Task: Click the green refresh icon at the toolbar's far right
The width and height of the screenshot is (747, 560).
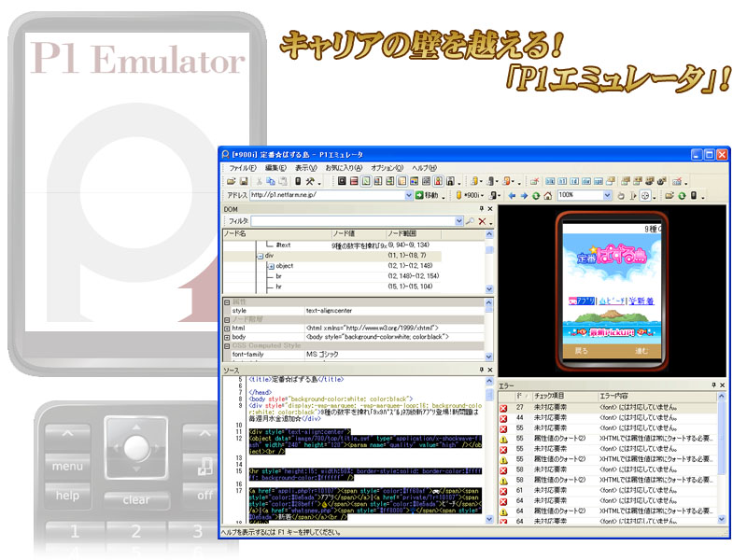Action: coord(682,196)
